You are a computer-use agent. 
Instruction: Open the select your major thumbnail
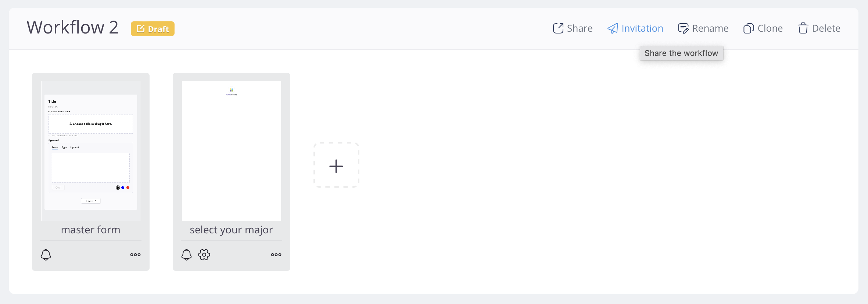tap(232, 151)
